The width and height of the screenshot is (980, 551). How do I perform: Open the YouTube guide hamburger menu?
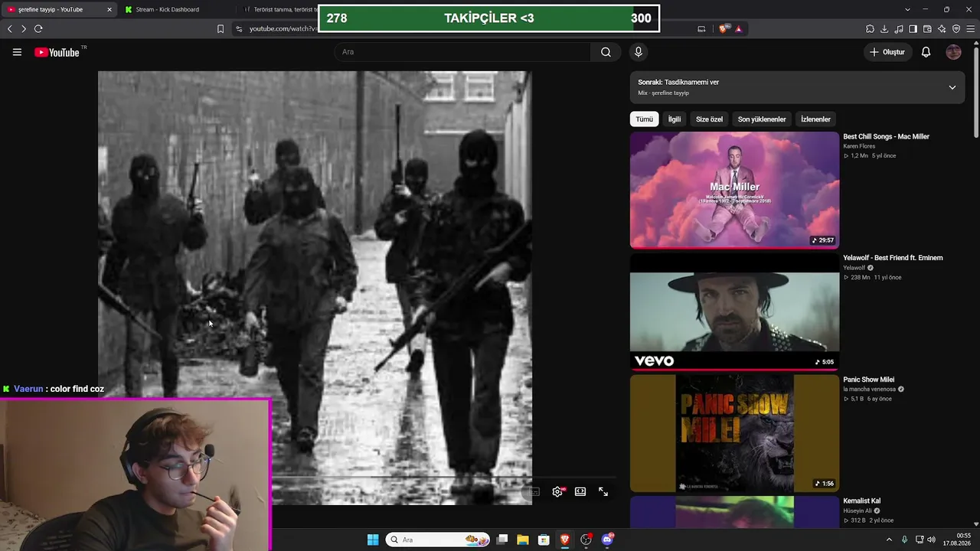click(17, 52)
